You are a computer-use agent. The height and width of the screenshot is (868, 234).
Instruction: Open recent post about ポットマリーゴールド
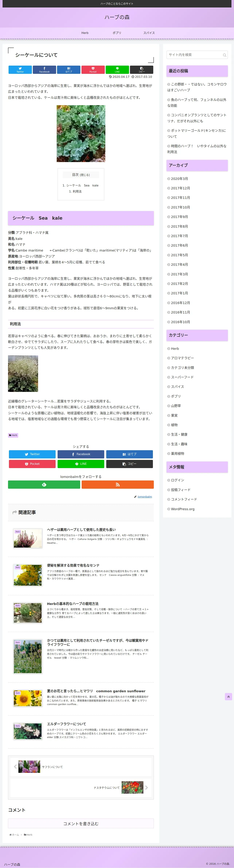pyautogui.click(x=197, y=133)
